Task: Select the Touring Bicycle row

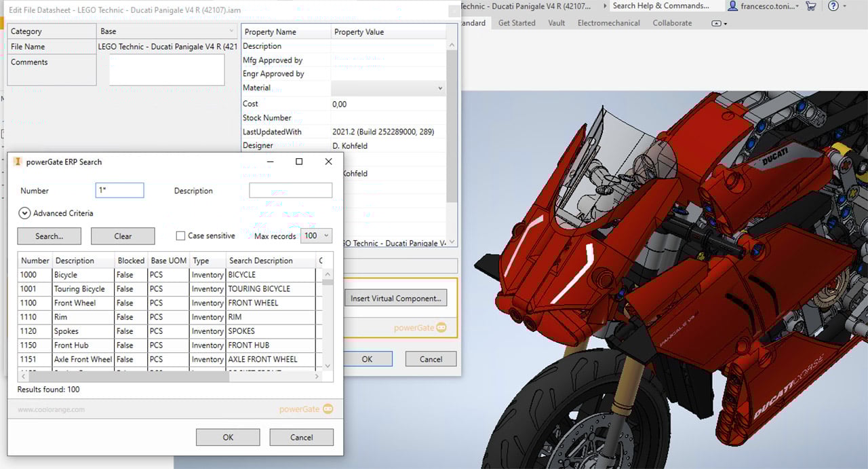Action: pyautogui.click(x=79, y=289)
